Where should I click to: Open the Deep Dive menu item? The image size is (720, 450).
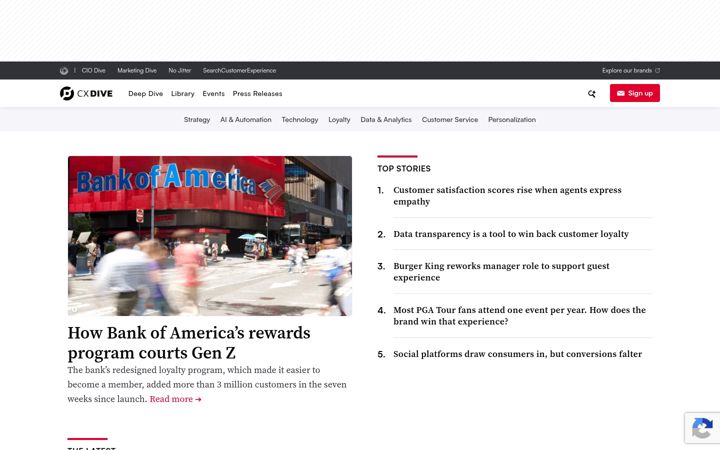click(x=146, y=94)
